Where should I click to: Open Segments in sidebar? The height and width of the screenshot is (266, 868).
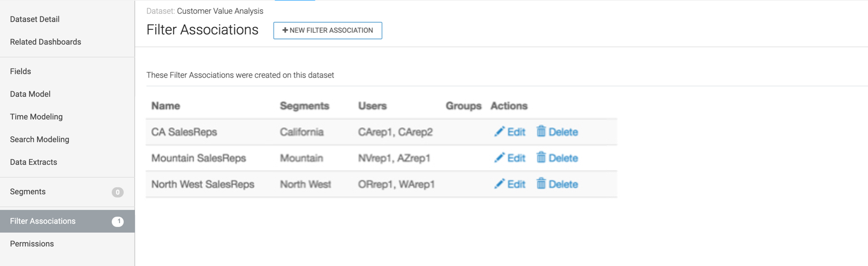pos(27,192)
